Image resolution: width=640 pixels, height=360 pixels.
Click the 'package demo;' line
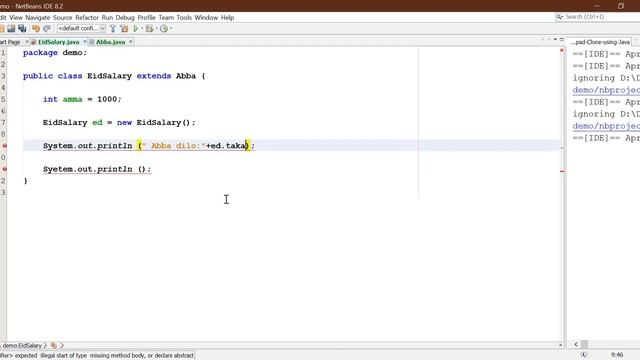tap(55, 53)
